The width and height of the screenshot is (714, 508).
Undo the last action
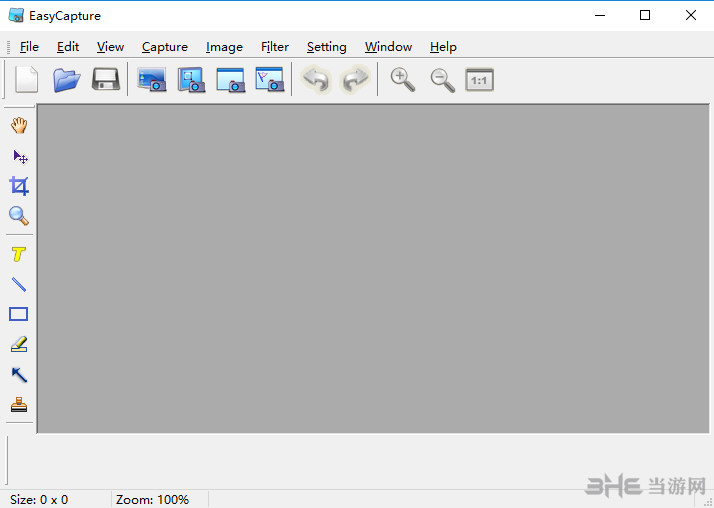pyautogui.click(x=316, y=80)
